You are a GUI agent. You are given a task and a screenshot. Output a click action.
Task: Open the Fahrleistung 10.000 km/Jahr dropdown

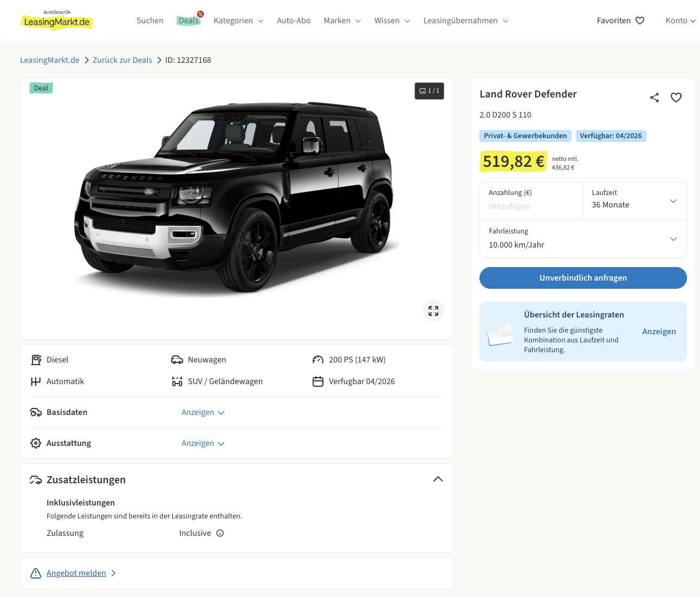583,239
